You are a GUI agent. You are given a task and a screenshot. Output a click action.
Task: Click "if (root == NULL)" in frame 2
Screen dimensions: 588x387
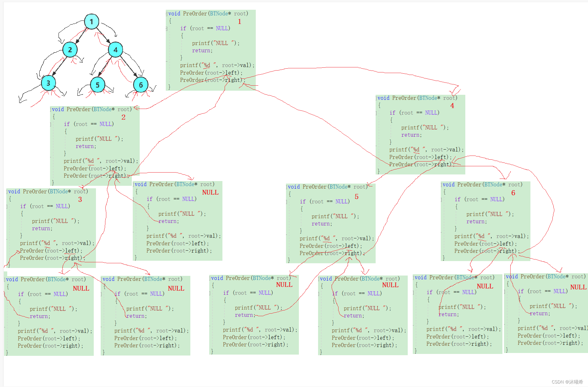89,124
